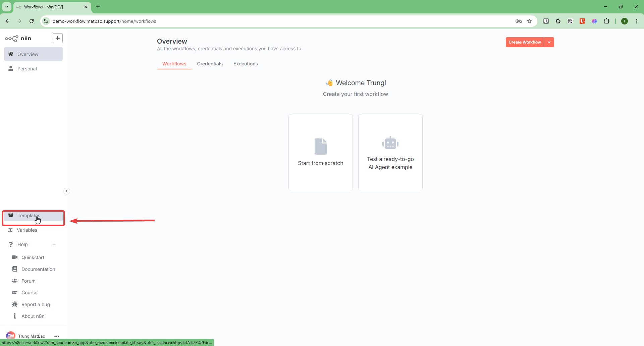Open the tab search dropdown
This screenshot has height=346, width=644.
click(7, 7)
